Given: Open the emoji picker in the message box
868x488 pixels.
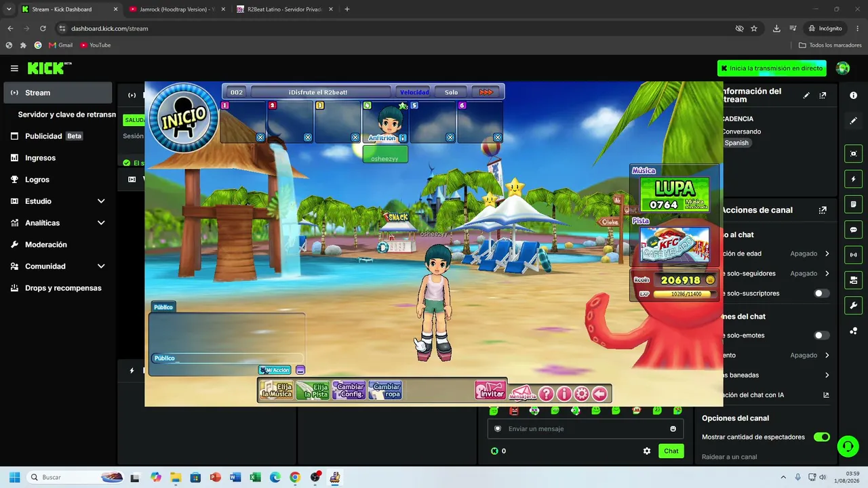Looking at the screenshot, I should (x=673, y=429).
